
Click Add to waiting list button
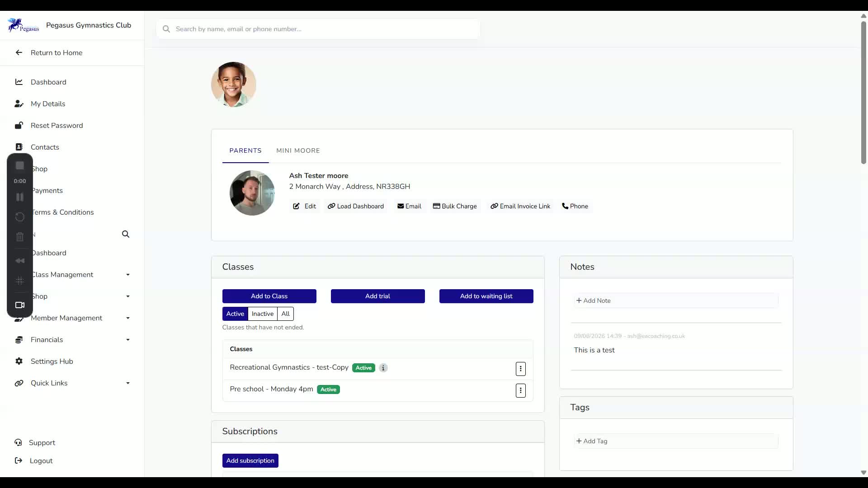[x=486, y=296]
